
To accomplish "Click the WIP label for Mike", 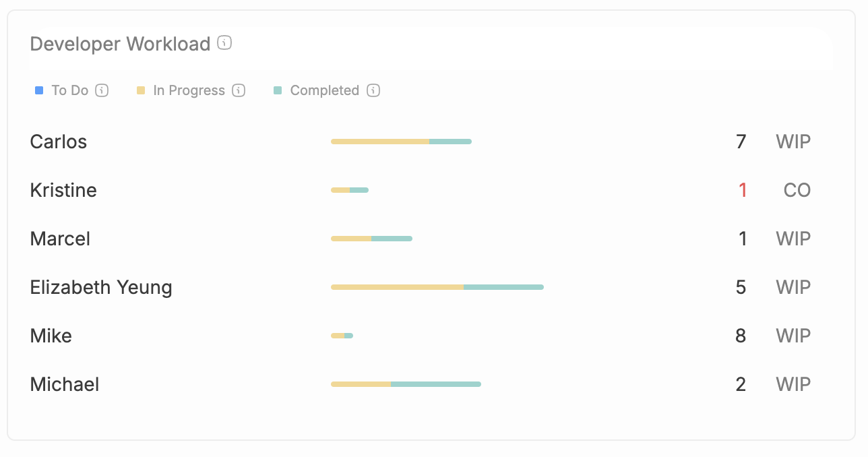I will click(793, 336).
